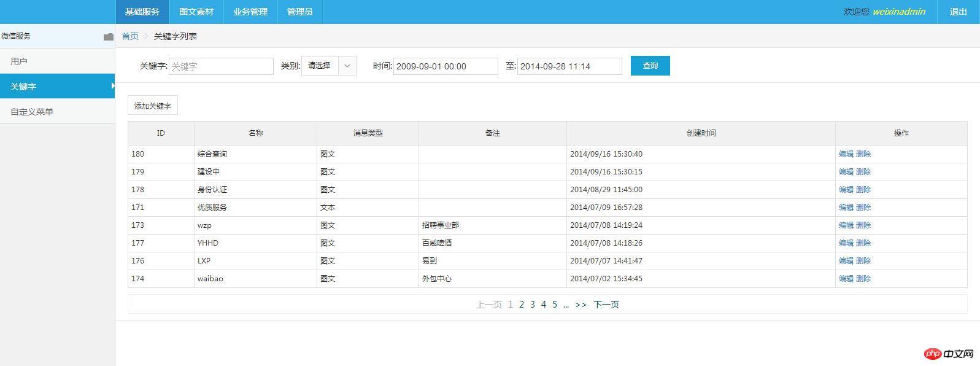980x366 pixels.
Task: Delete the wzp row
Action: point(863,225)
